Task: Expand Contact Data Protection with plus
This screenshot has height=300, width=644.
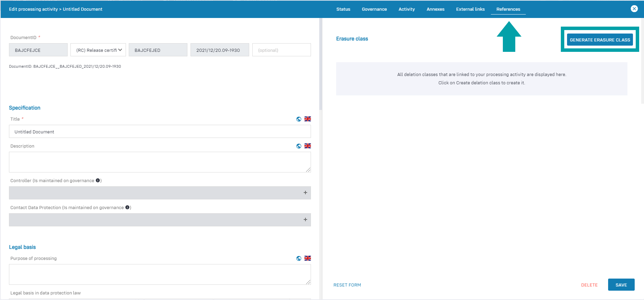Action: [x=305, y=220]
